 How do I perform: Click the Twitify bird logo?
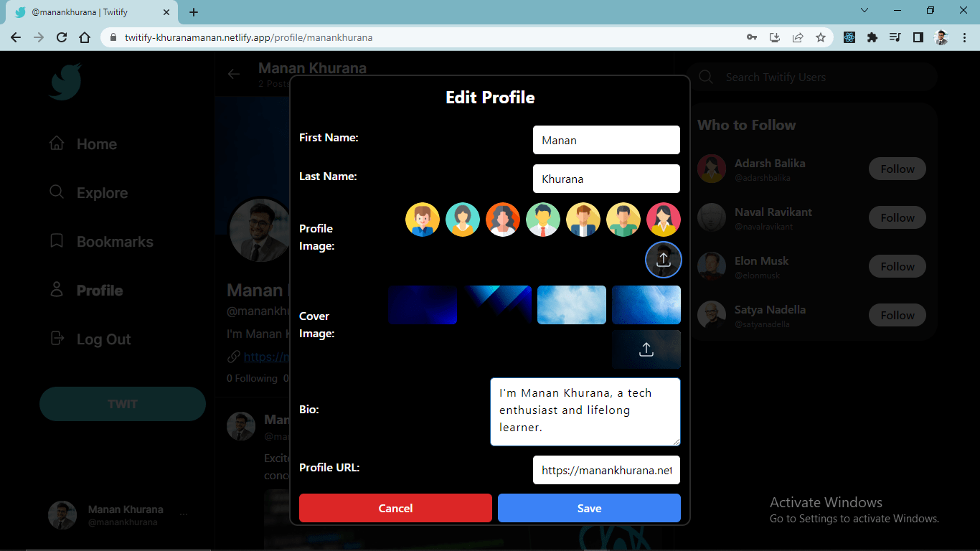65,81
